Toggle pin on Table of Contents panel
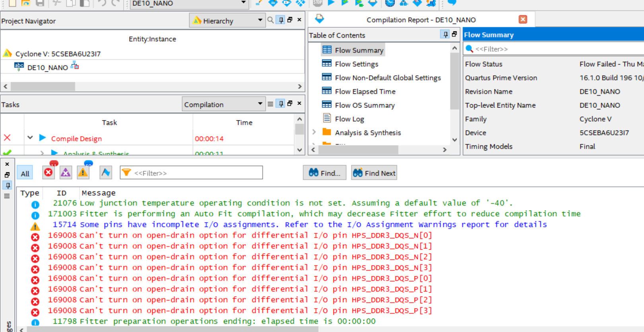Image resolution: width=644 pixels, height=332 pixels. click(445, 35)
